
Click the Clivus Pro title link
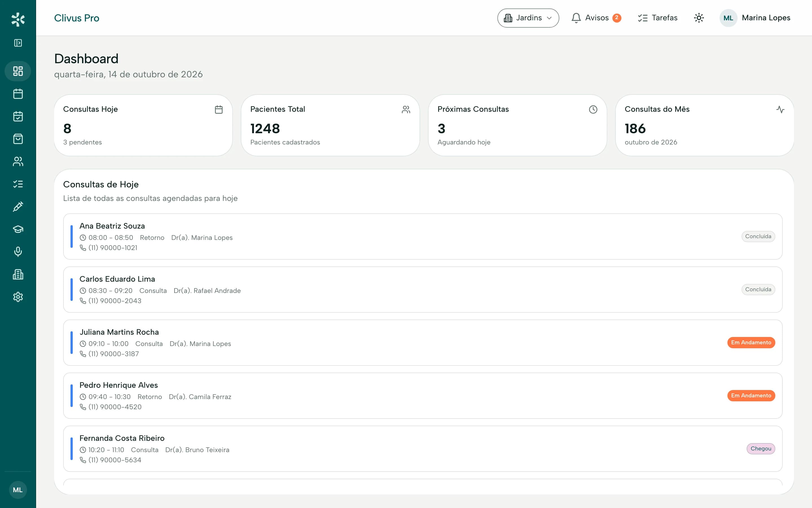coord(76,18)
